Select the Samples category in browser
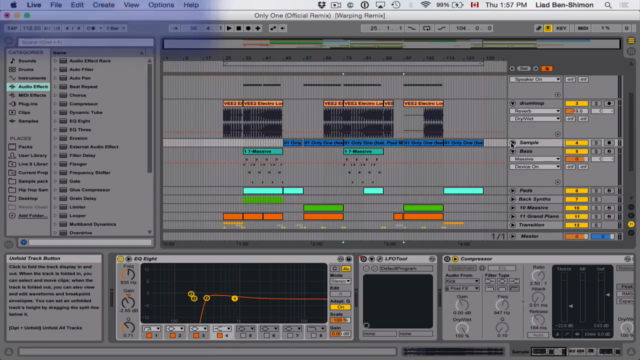This screenshot has height=360, width=640. 28,121
